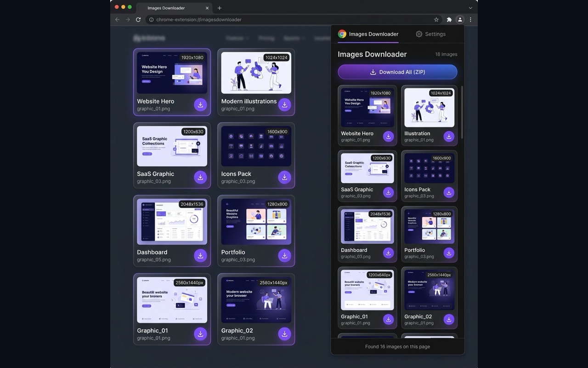The width and height of the screenshot is (588, 368).
Task: View site information icon in address bar
Action: tap(151, 20)
